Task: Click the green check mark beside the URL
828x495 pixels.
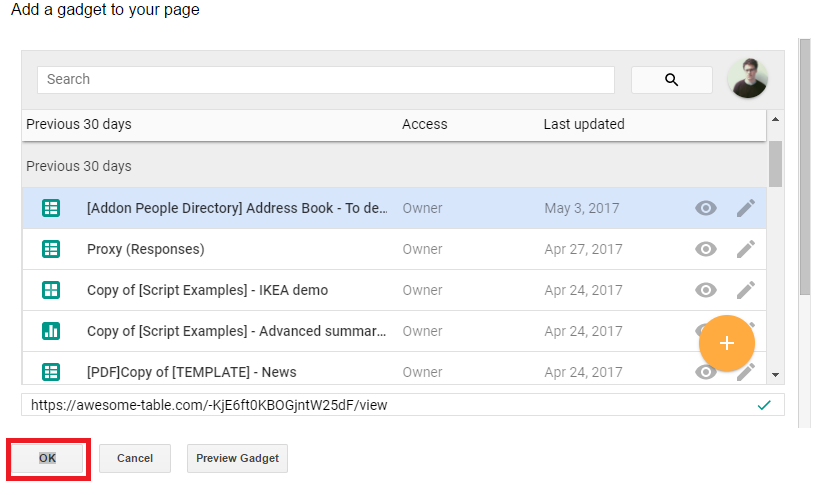Action: coord(764,405)
